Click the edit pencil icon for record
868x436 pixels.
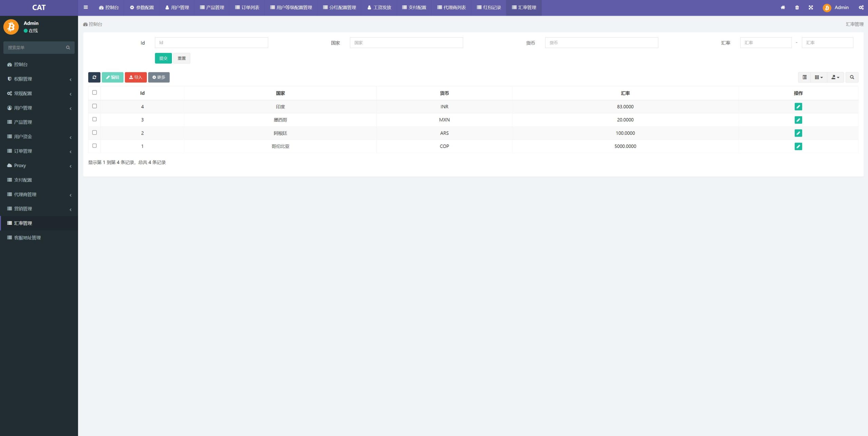point(798,107)
